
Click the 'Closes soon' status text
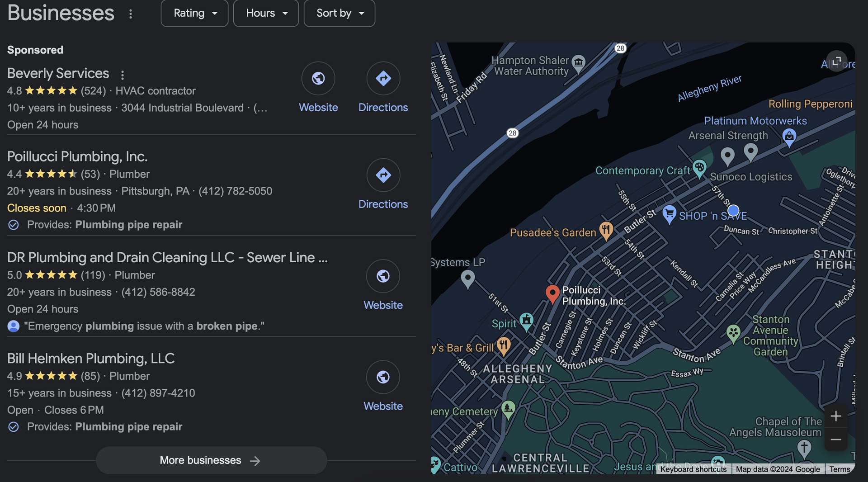(x=37, y=208)
